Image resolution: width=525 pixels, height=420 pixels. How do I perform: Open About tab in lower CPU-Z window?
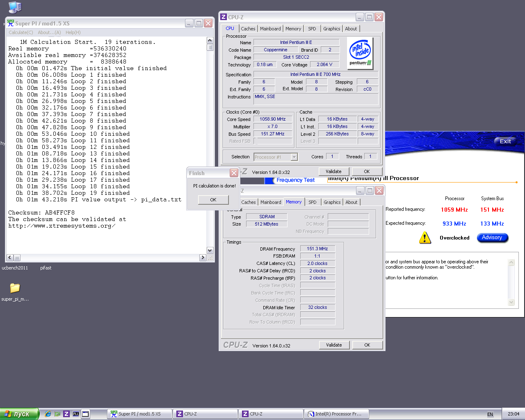352,202
